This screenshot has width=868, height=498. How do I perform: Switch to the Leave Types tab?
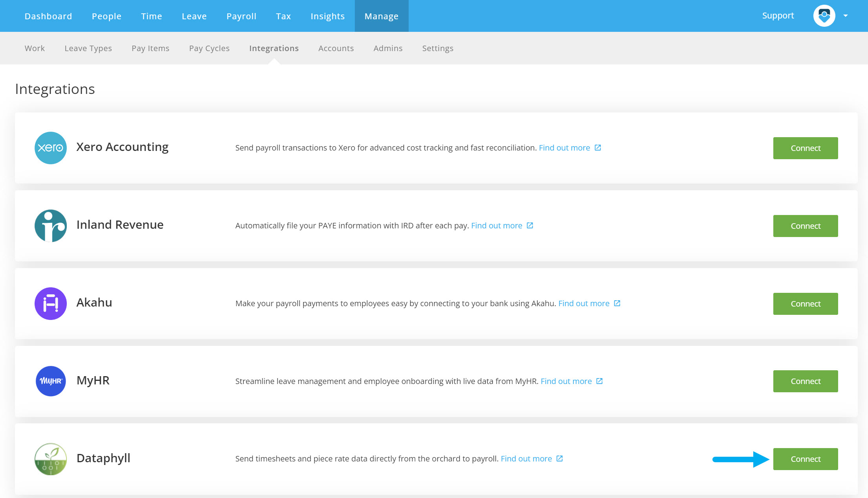88,48
